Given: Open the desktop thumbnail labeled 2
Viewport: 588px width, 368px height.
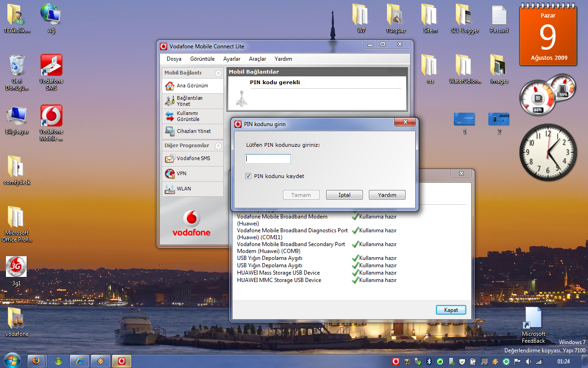Looking at the screenshot, I should coord(499,122).
